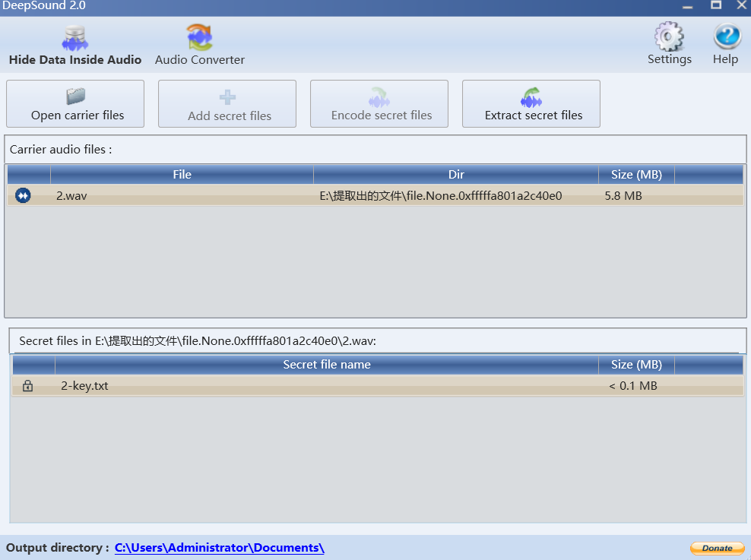Viewport: 751px width, 560px height.
Task: Click the Dir column header
Action: coord(456,175)
